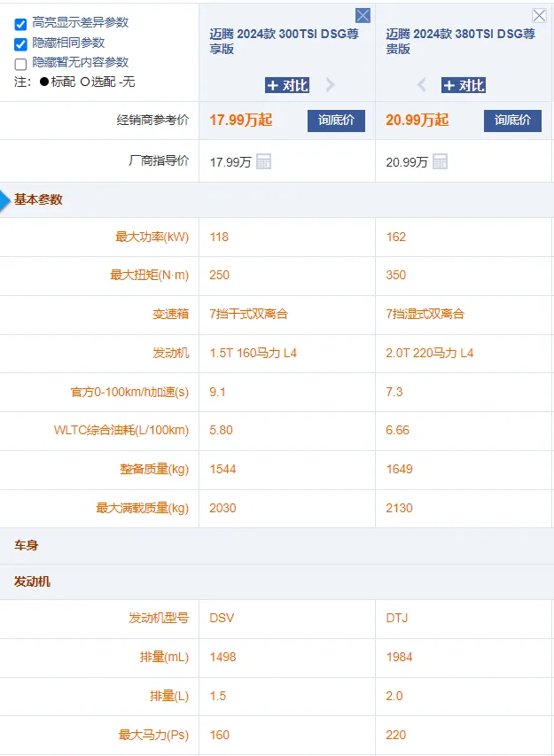Click the 250 torque value
554x756 pixels.
(219, 275)
